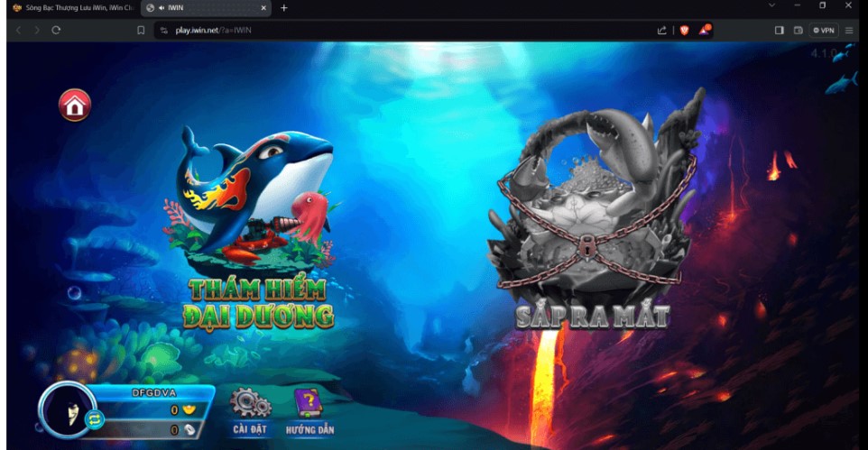This screenshot has height=450, width=868.
Task: Click the red home button
Action: click(75, 106)
